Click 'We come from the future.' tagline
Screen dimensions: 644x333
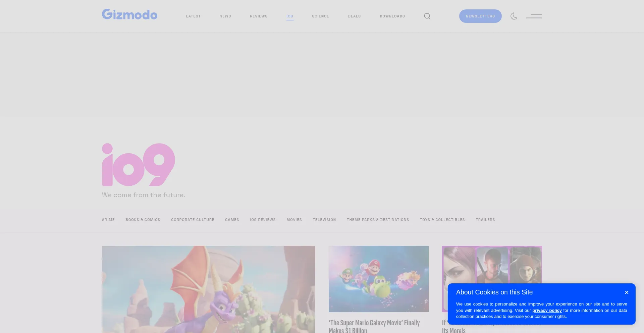[144, 195]
